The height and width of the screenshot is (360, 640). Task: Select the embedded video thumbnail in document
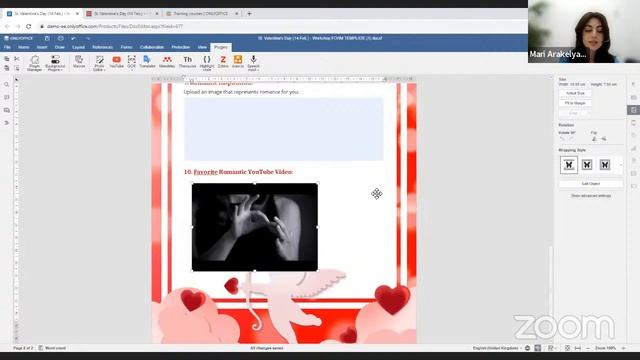(255, 227)
